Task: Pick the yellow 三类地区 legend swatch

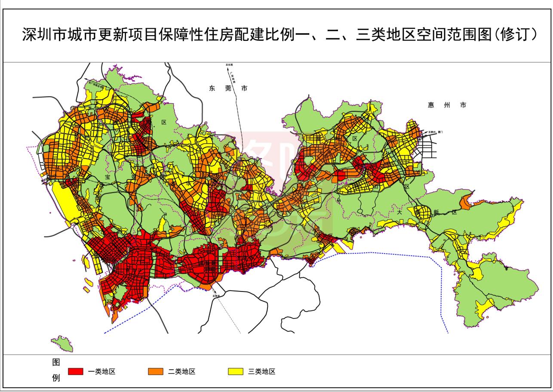Action: [236, 371]
